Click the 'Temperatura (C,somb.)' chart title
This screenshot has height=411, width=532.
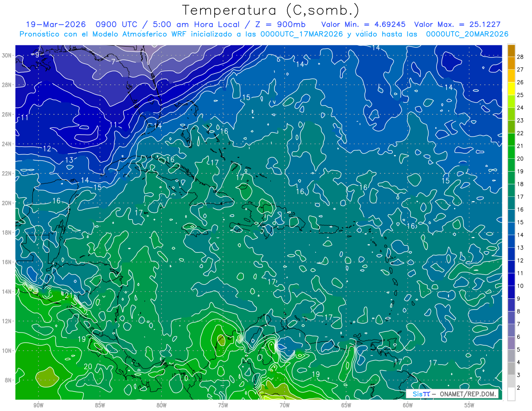pos(270,10)
